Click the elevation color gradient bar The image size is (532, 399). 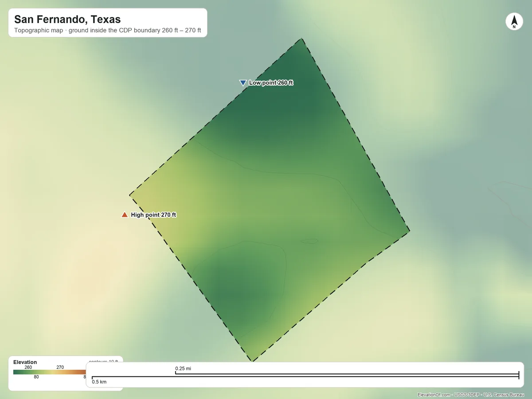pos(50,372)
